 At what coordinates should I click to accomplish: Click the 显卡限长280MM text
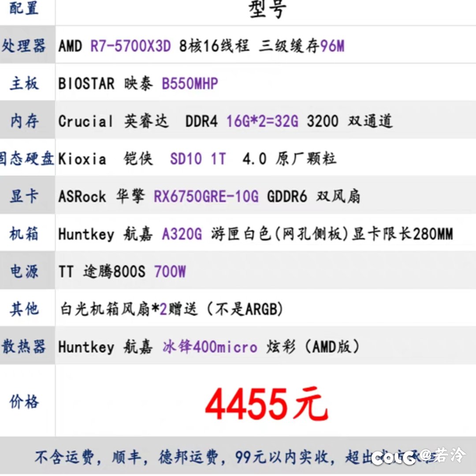(402, 234)
